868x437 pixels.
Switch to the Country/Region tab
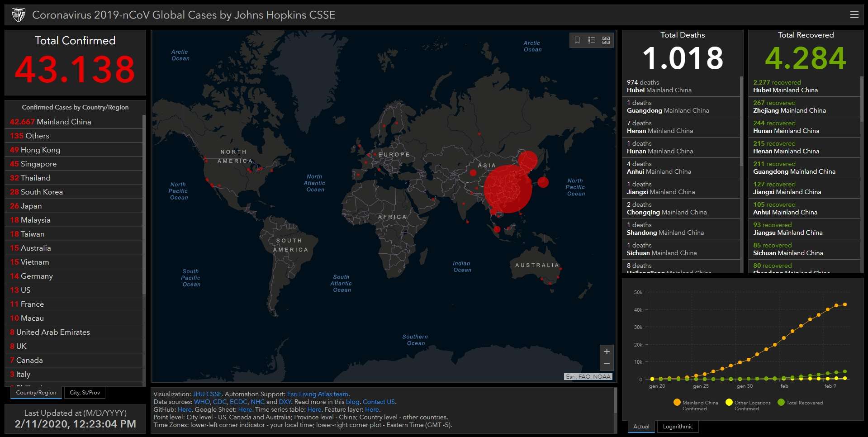click(x=36, y=393)
